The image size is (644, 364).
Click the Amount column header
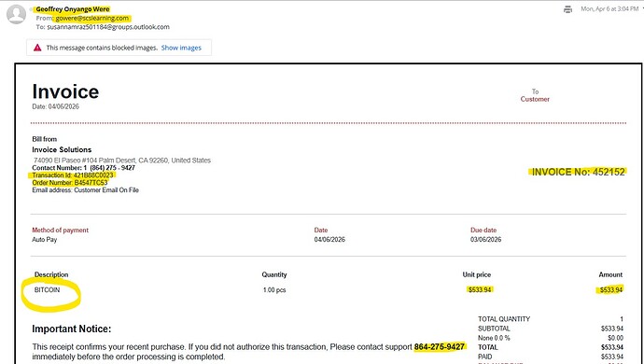coord(610,274)
